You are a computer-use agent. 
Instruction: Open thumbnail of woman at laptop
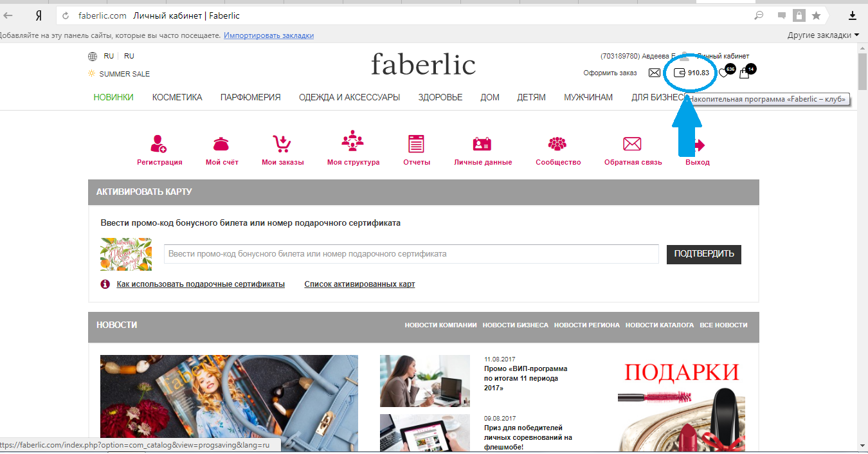click(425, 381)
